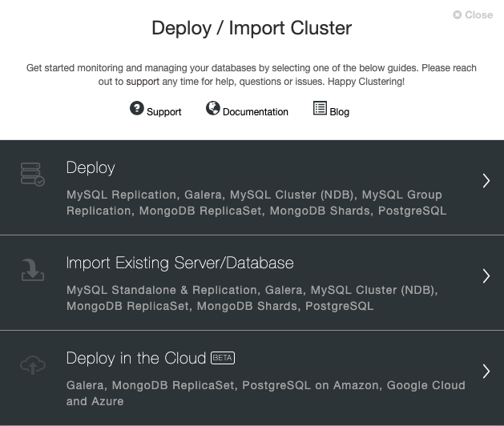The height and width of the screenshot is (426, 504).
Task: Click the MySQL Replication, Galera description text
Action: (x=256, y=203)
